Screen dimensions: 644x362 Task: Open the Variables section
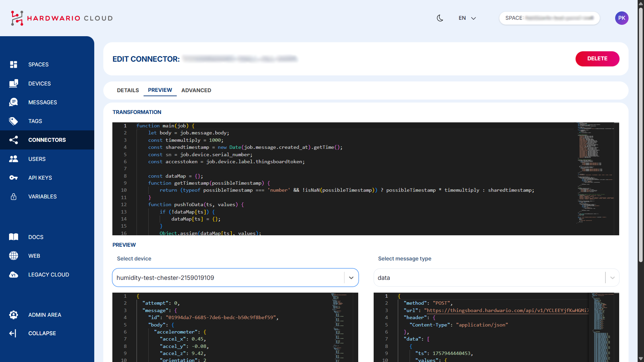(x=42, y=196)
